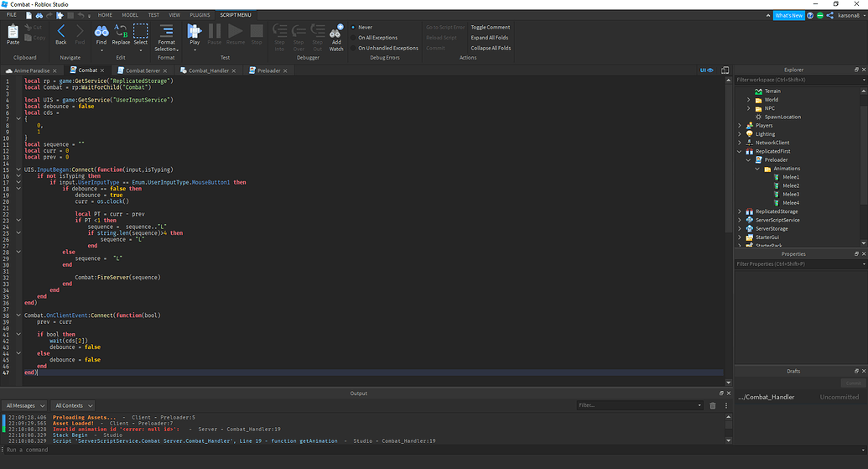Click the Step Over debugger icon
This screenshot has height=469, width=868.
299,30
